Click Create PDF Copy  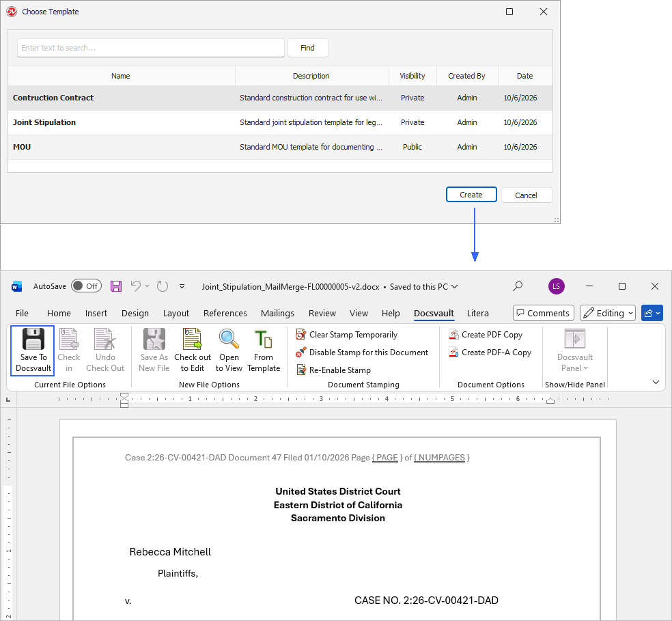485,335
